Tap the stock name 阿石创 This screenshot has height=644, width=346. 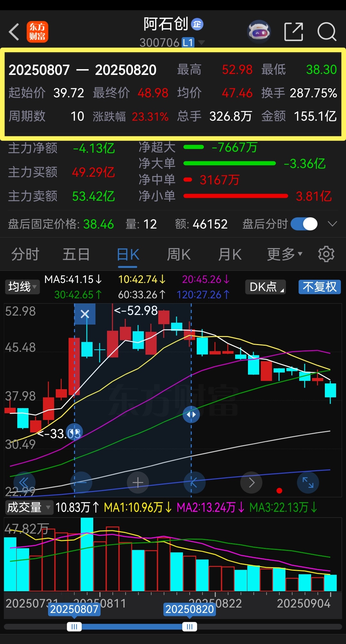point(166,24)
